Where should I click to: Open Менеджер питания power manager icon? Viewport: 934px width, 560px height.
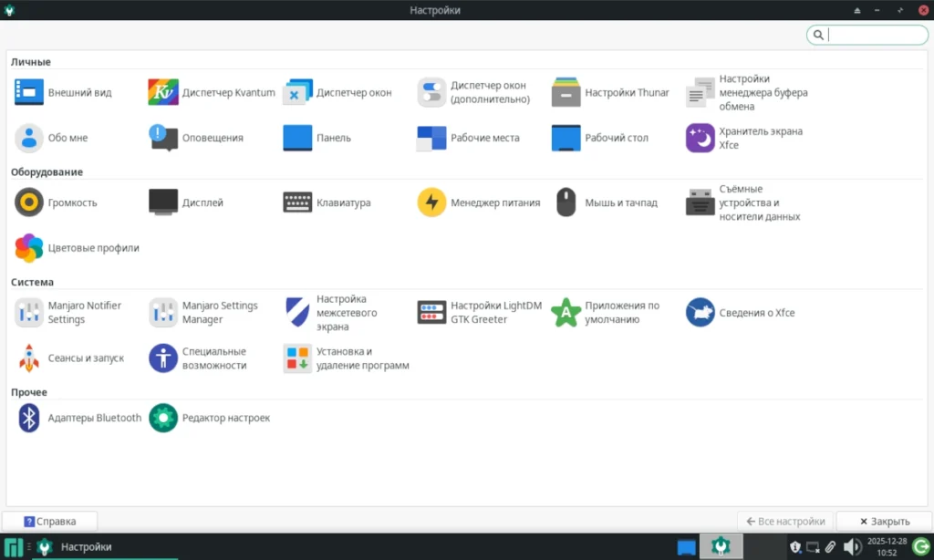(431, 202)
